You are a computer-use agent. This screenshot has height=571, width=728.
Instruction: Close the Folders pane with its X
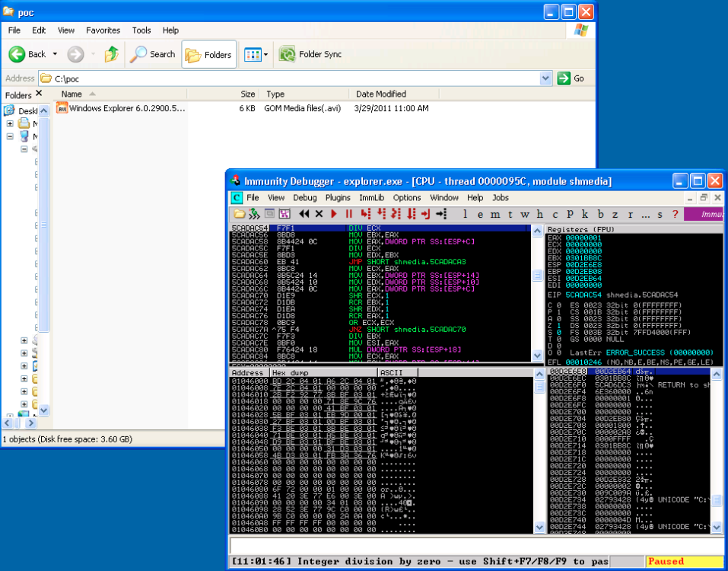coord(39,94)
